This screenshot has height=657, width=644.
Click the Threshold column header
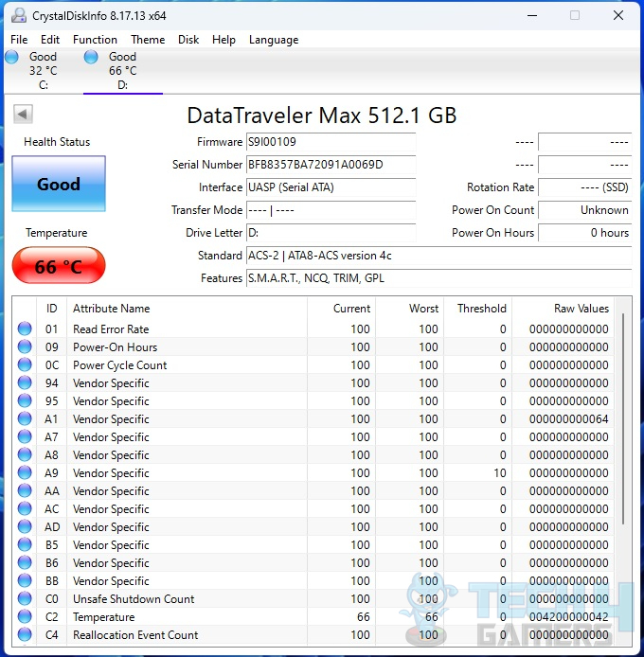[x=478, y=309]
